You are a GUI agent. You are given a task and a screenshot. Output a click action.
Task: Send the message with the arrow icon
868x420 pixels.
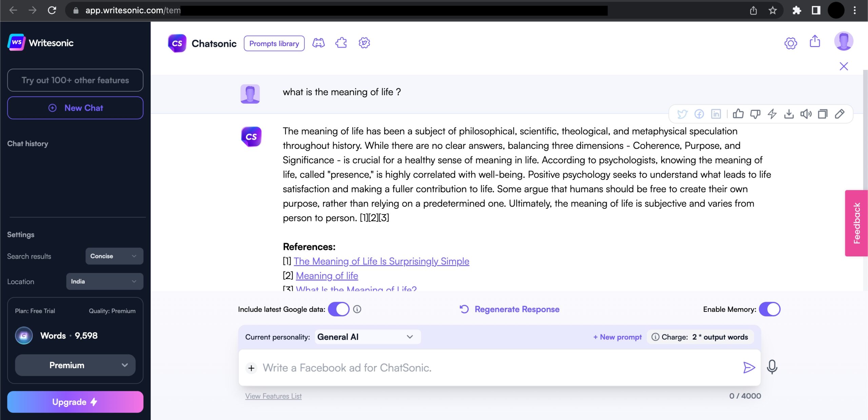pyautogui.click(x=749, y=367)
